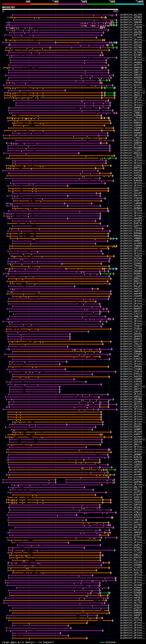Select the UniRef100_C7MSC2 label
Screen dimensions: 146x644
click(x=131, y=138)
